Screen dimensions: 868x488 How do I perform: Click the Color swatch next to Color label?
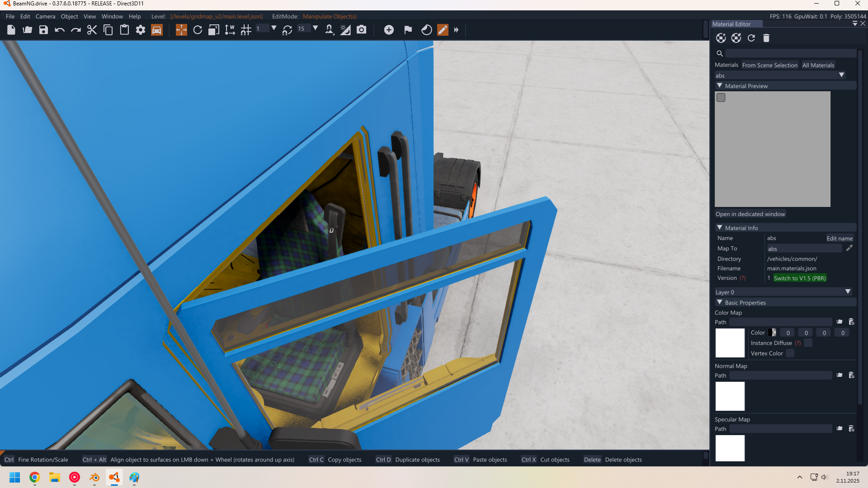tap(772, 333)
